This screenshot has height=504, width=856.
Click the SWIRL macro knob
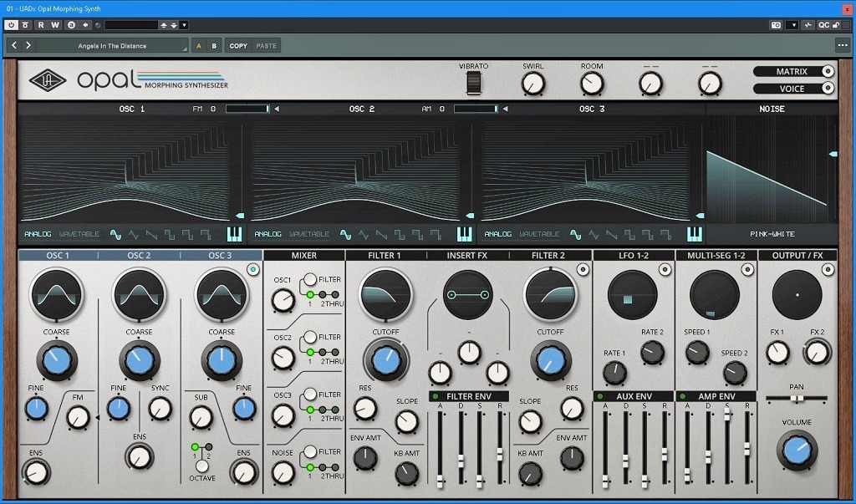pos(532,84)
